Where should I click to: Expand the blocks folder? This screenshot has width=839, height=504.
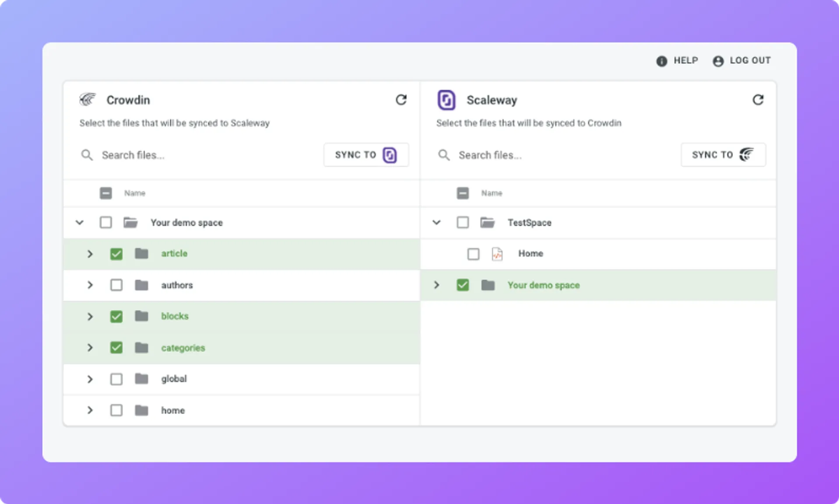point(90,316)
